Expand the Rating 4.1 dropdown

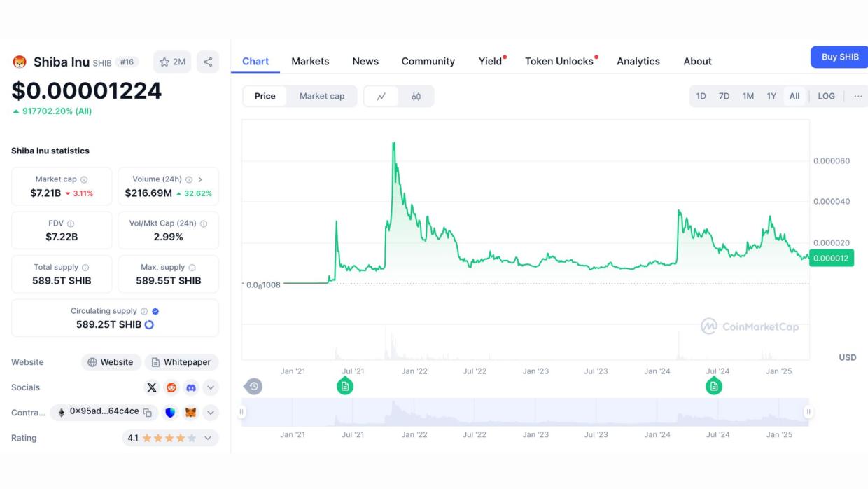[170, 438]
